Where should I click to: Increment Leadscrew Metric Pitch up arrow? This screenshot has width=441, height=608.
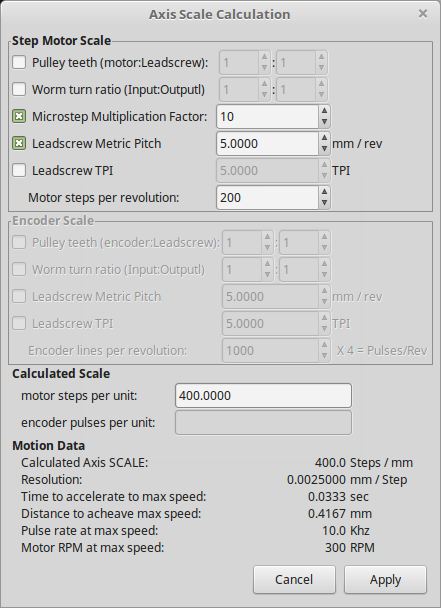point(324,138)
